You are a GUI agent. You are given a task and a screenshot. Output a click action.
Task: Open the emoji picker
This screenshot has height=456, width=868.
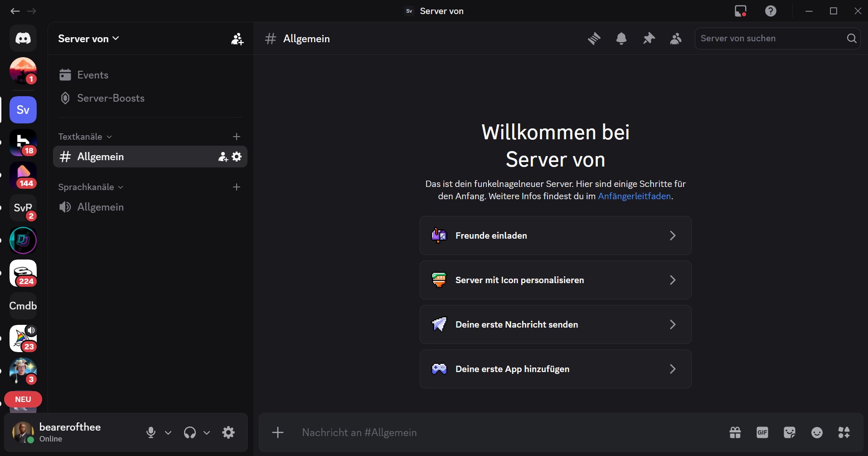817,432
